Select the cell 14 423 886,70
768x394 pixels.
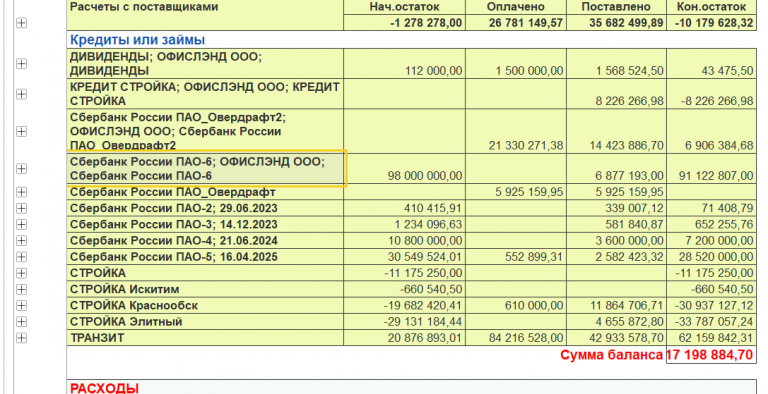(x=616, y=131)
